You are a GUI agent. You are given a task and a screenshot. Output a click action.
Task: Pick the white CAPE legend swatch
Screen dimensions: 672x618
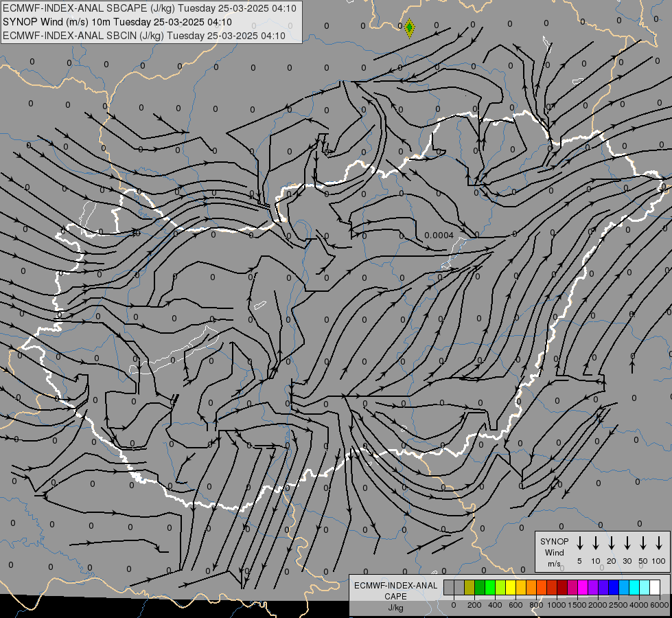coord(654,587)
